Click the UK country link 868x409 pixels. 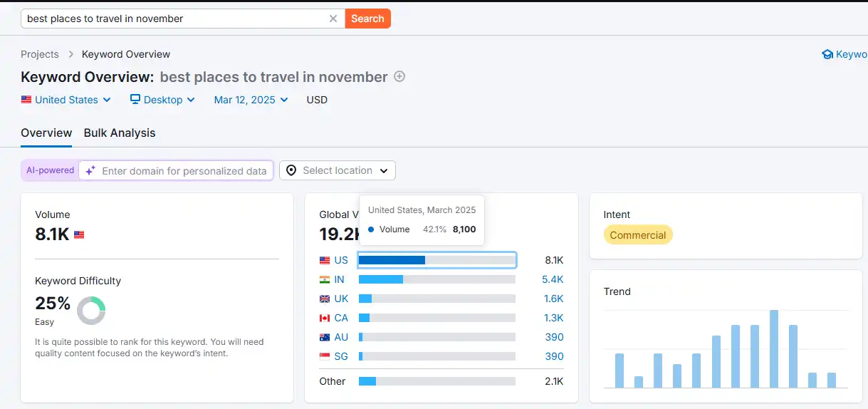[x=341, y=299]
